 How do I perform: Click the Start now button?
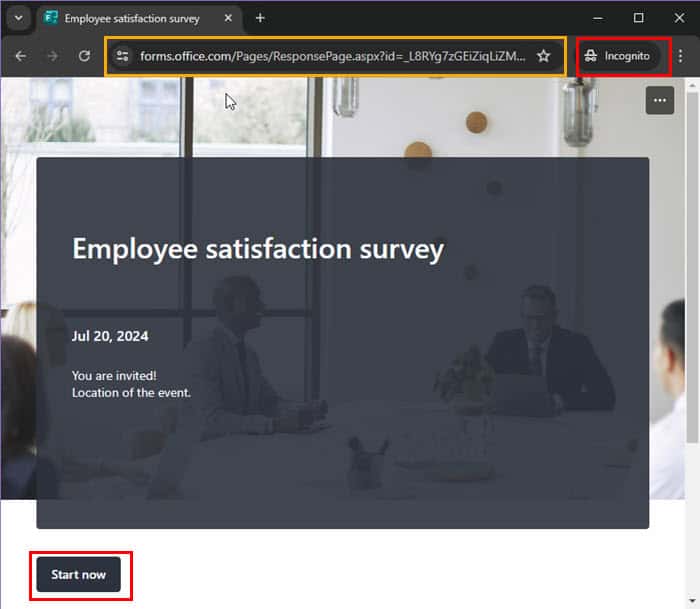point(79,574)
